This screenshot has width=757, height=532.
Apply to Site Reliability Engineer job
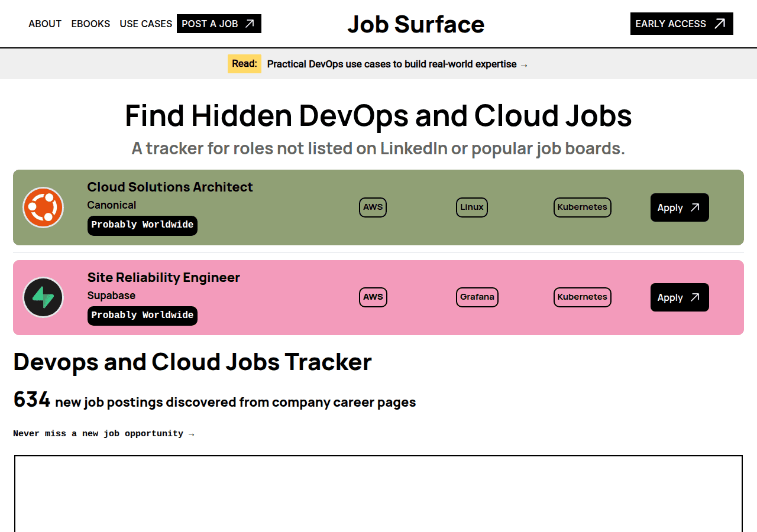tap(680, 297)
